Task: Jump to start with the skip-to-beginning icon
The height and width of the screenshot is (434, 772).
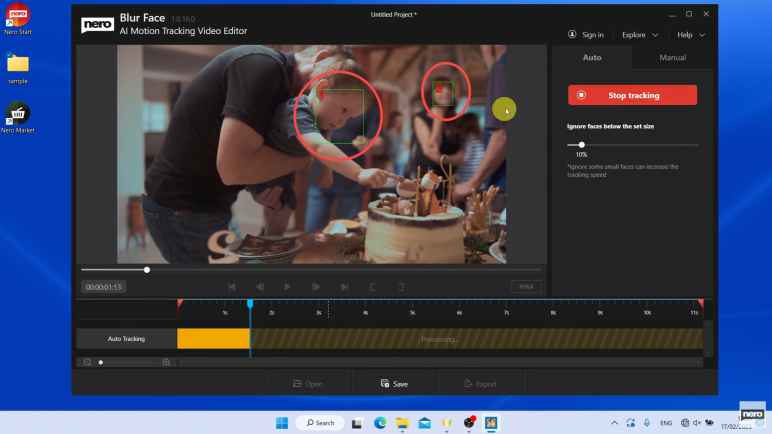Action: (x=232, y=287)
